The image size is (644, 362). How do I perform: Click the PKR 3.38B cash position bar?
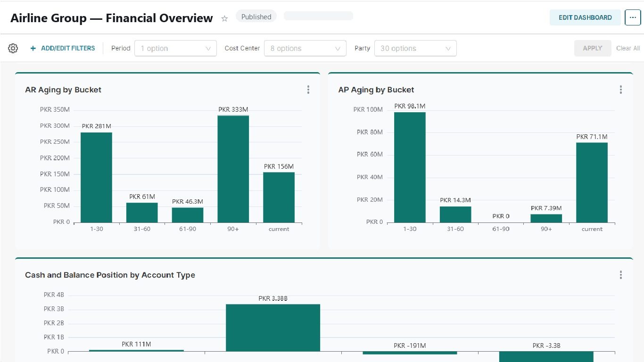[273, 328]
